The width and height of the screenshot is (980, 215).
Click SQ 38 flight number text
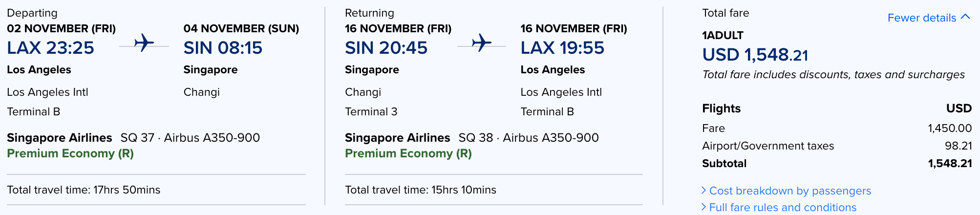tap(475, 138)
